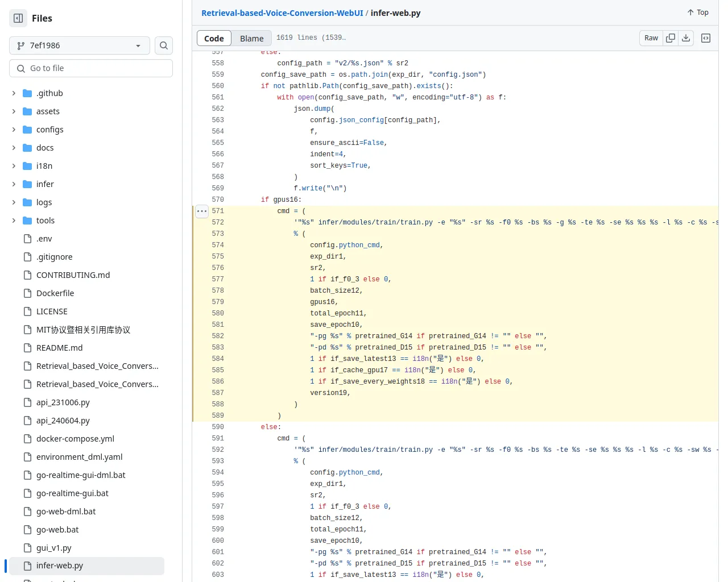This screenshot has width=728, height=582.
Task: Click the Dockerfile file icon
Action: point(27,293)
